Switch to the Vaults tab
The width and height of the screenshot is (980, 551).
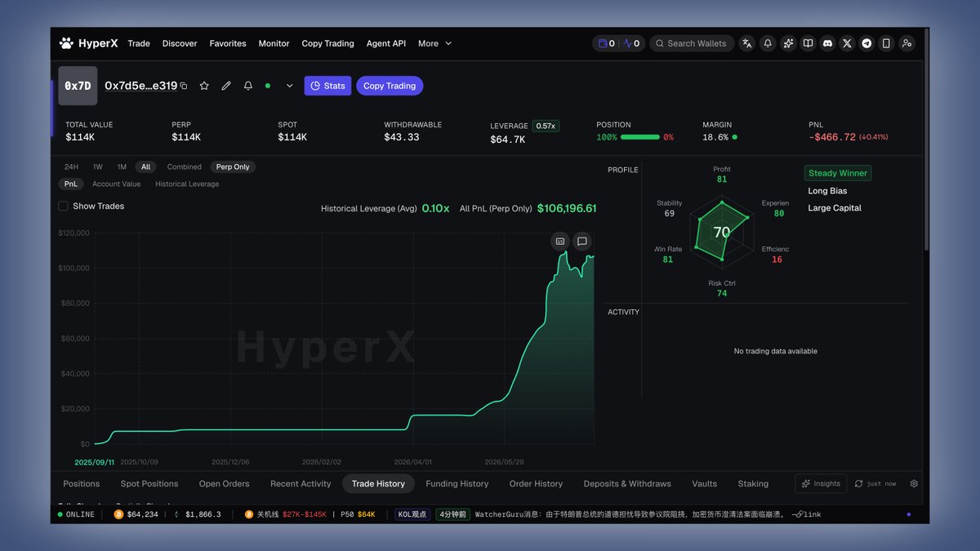click(704, 483)
